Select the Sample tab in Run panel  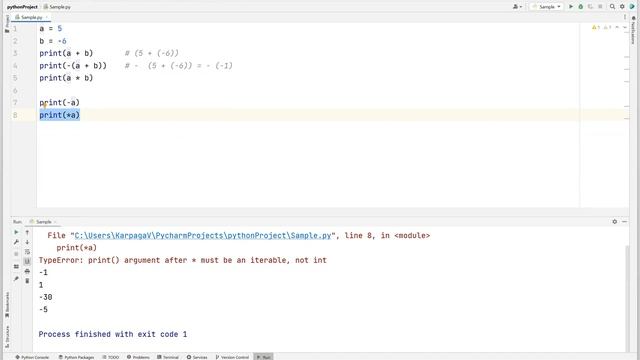pyautogui.click(x=43, y=222)
